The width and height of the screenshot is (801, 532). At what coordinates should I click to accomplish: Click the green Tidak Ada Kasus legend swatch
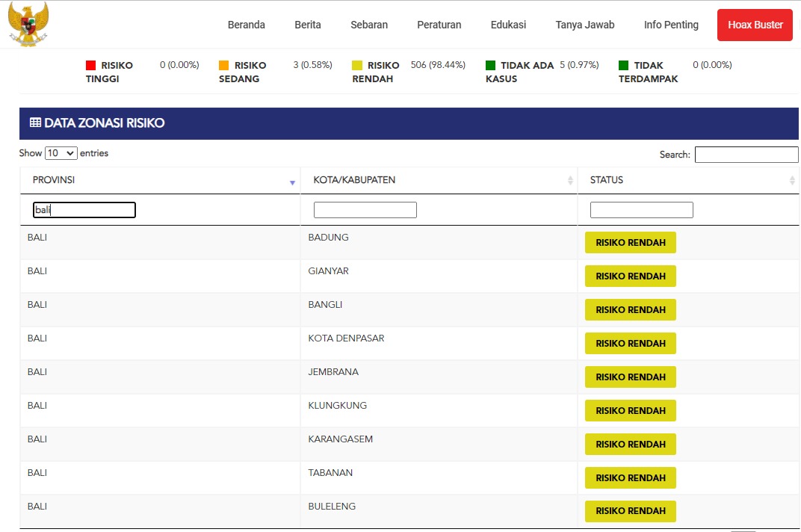(490, 66)
